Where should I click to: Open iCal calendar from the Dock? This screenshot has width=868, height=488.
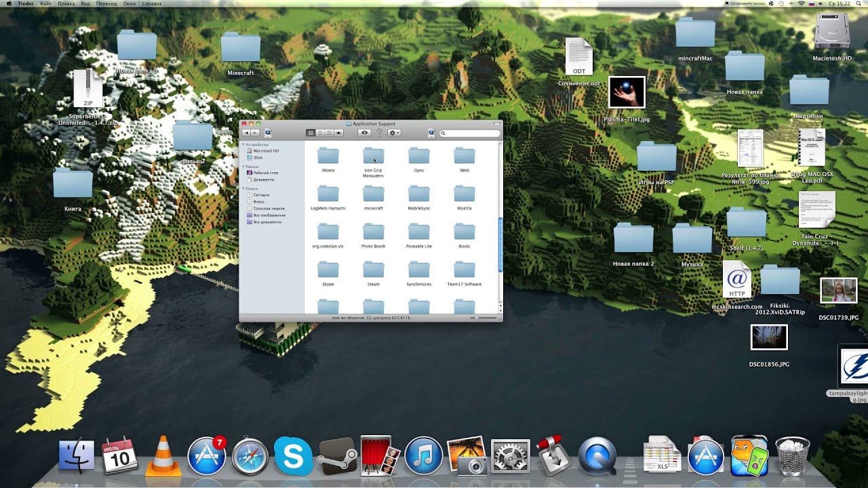(120, 455)
